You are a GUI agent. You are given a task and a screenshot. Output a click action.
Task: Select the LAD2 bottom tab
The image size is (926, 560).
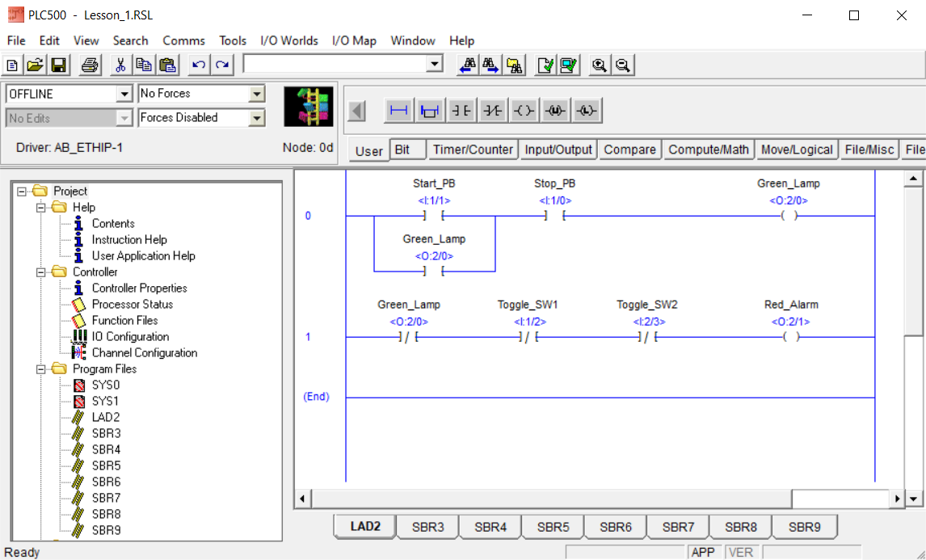(x=365, y=526)
